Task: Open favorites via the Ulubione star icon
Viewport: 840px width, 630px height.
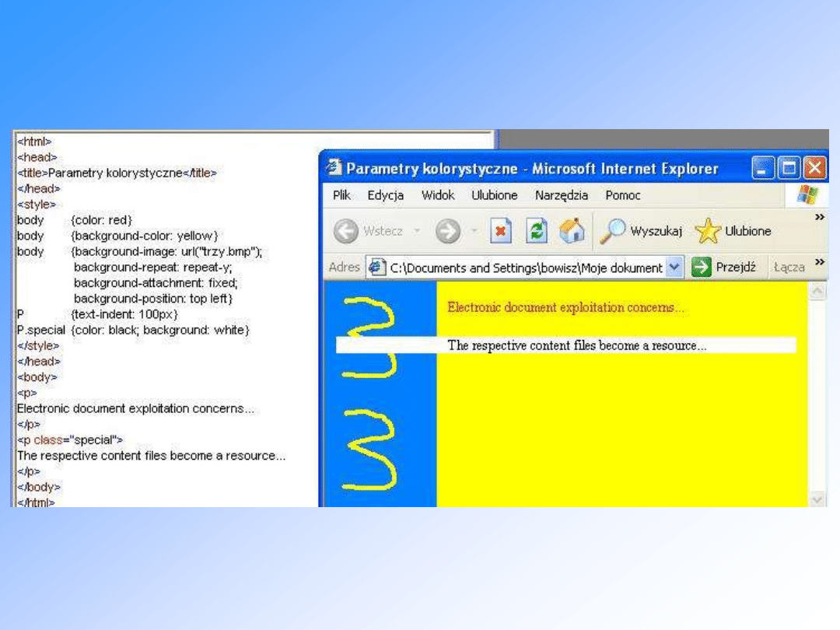Action: (x=709, y=230)
